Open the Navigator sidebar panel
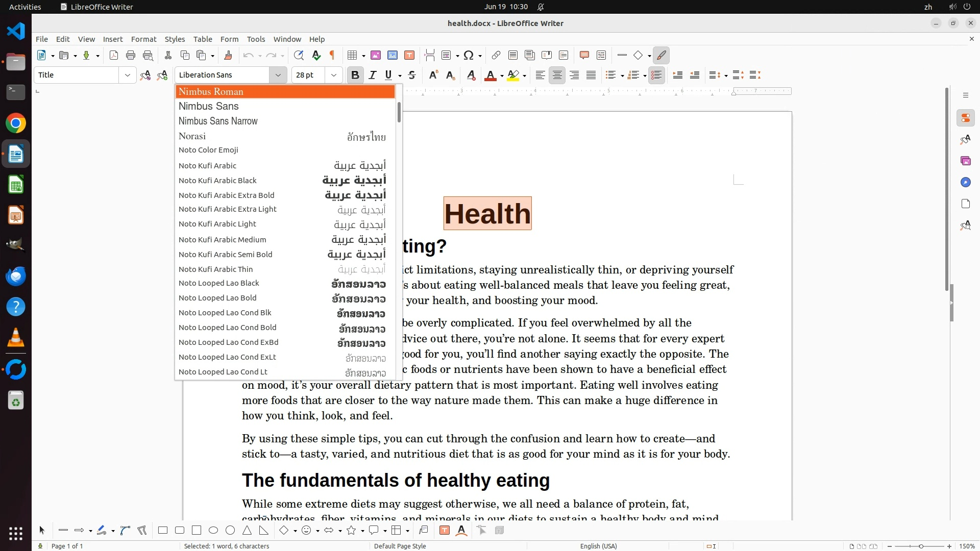The image size is (980, 551). [x=965, y=183]
